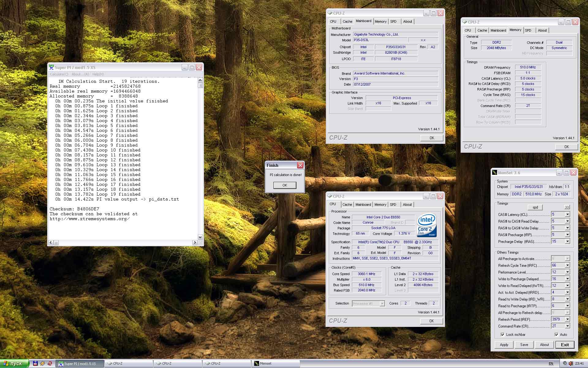The image size is (588, 368).
Task: Click the floppy disk quick launch icon
Action: click(35, 363)
